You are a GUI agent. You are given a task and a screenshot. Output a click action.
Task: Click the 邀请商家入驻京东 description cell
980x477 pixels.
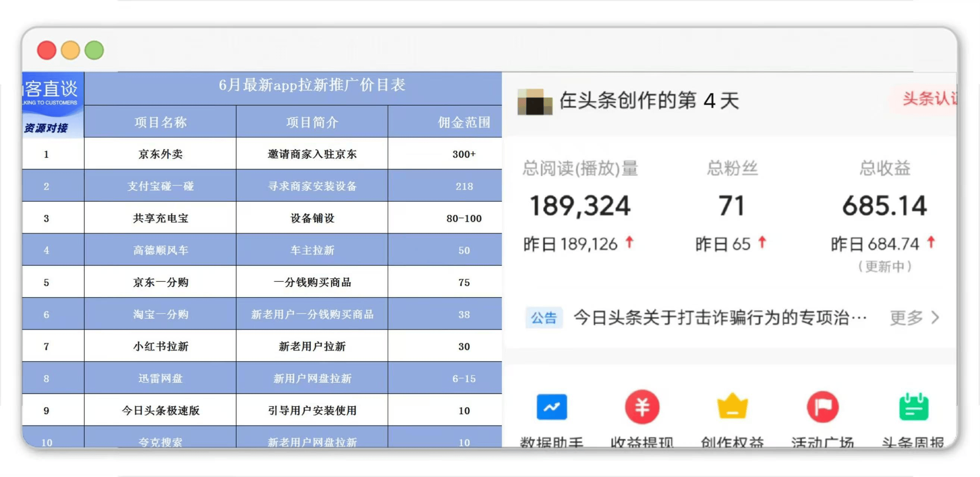click(x=312, y=154)
